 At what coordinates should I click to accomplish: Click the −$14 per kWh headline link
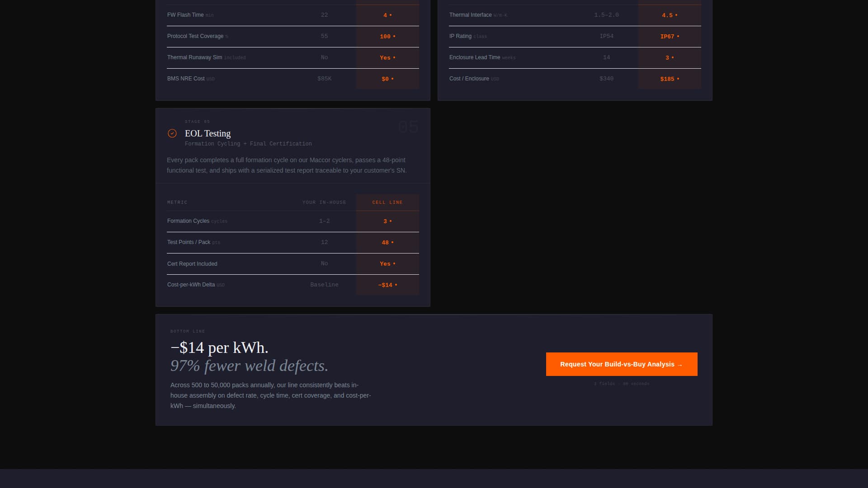(219, 348)
